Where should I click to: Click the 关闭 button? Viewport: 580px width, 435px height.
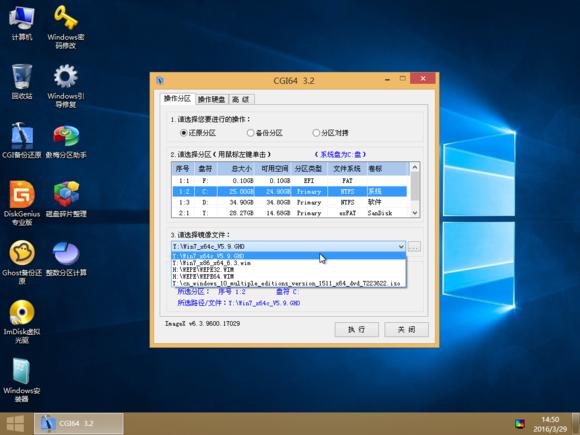(406, 329)
